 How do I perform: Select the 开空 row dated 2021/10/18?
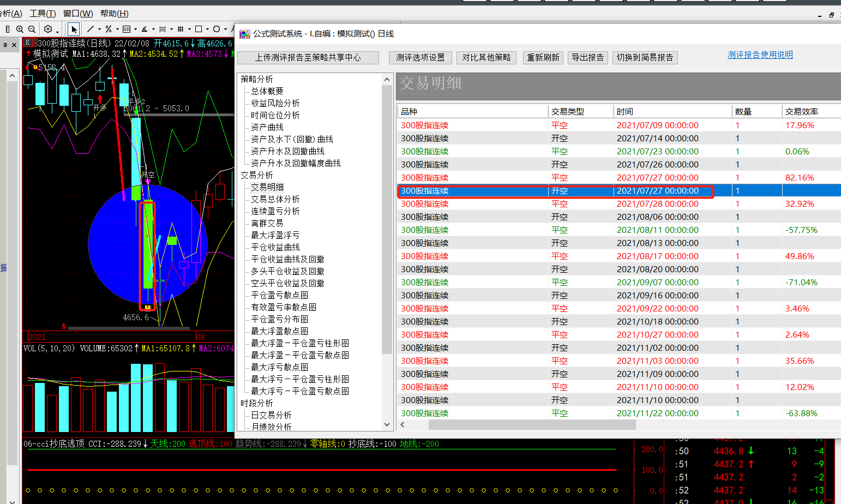click(619, 322)
